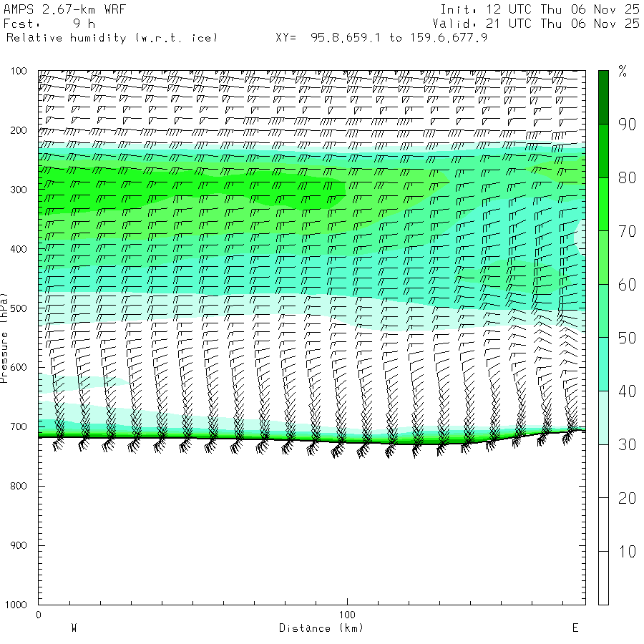The width and height of the screenshot is (644, 644).
Task: Pick the colorbar swatch between 60 and 70
Action: click(x=603, y=258)
